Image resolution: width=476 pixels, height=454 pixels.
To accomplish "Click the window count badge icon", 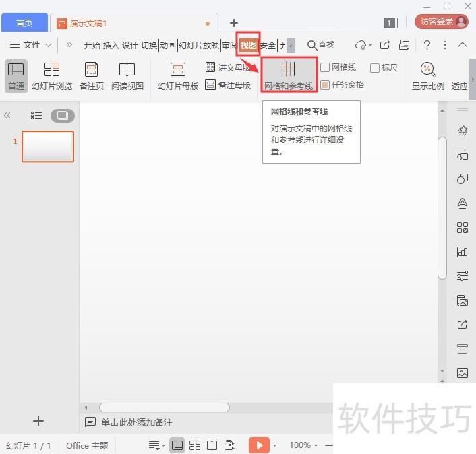I will click(390, 23).
